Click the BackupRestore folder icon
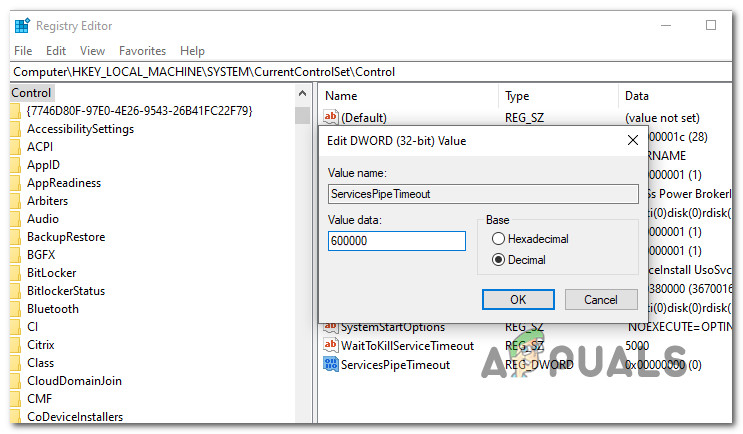The width and height of the screenshot is (743, 434). pyautogui.click(x=15, y=237)
